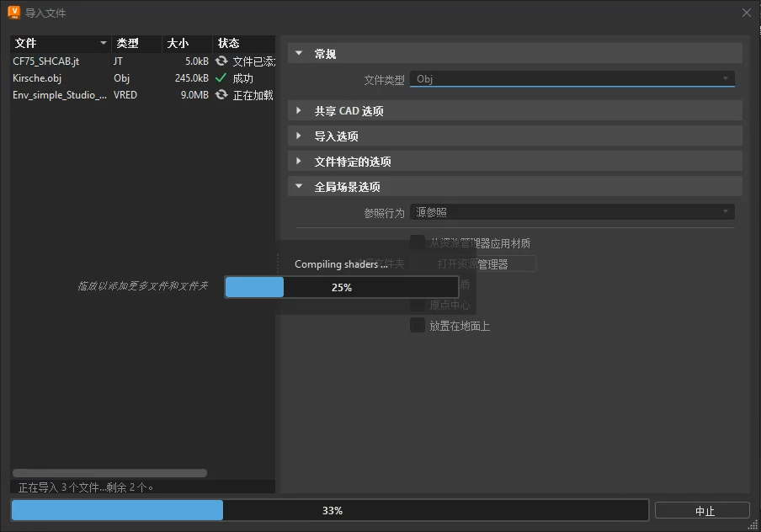The height and width of the screenshot is (532, 761).
Task: Enable the 放置在地面上 checkbox
Action: (x=418, y=325)
